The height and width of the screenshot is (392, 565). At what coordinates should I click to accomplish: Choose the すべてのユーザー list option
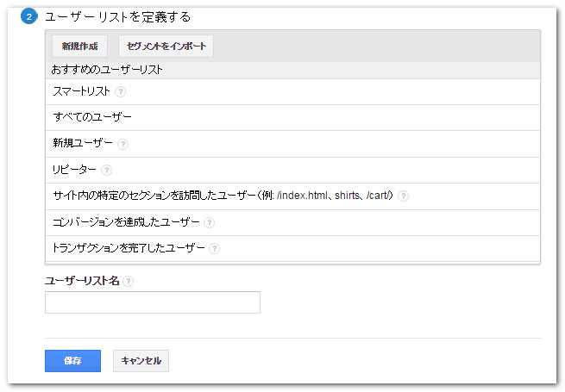[92, 118]
